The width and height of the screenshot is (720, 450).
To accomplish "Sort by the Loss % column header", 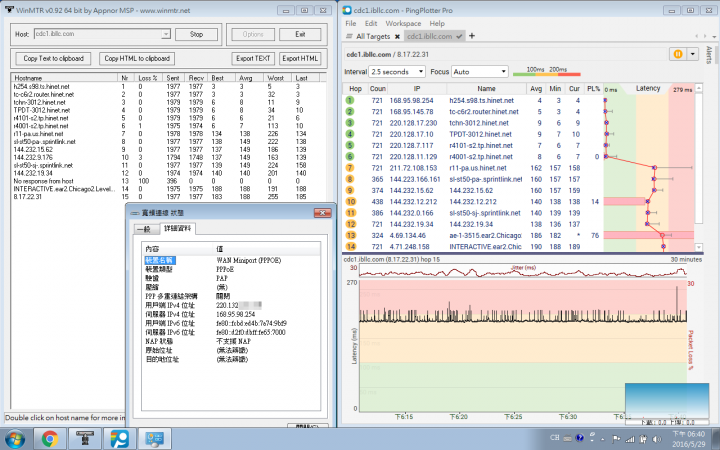I will (150, 78).
